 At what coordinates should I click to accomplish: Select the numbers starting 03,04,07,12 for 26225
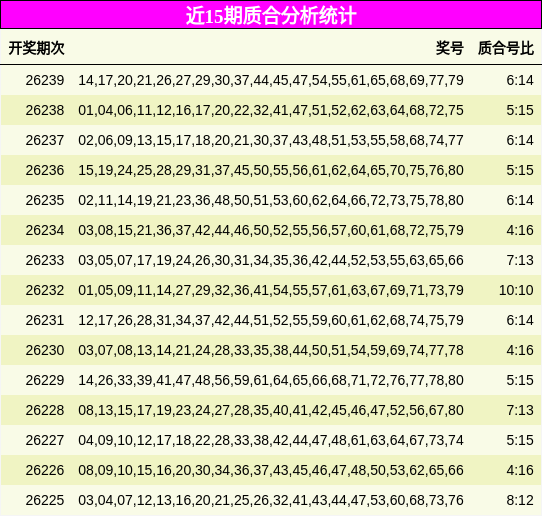[x=271, y=500]
